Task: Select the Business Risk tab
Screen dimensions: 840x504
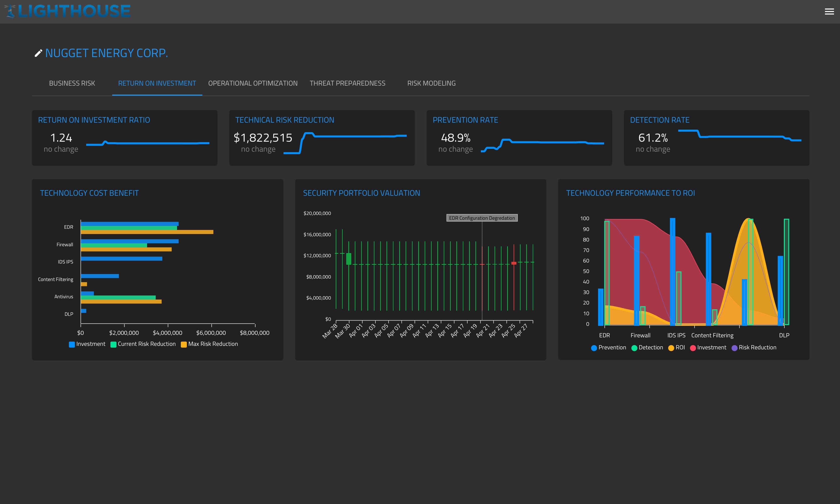Action: (72, 83)
